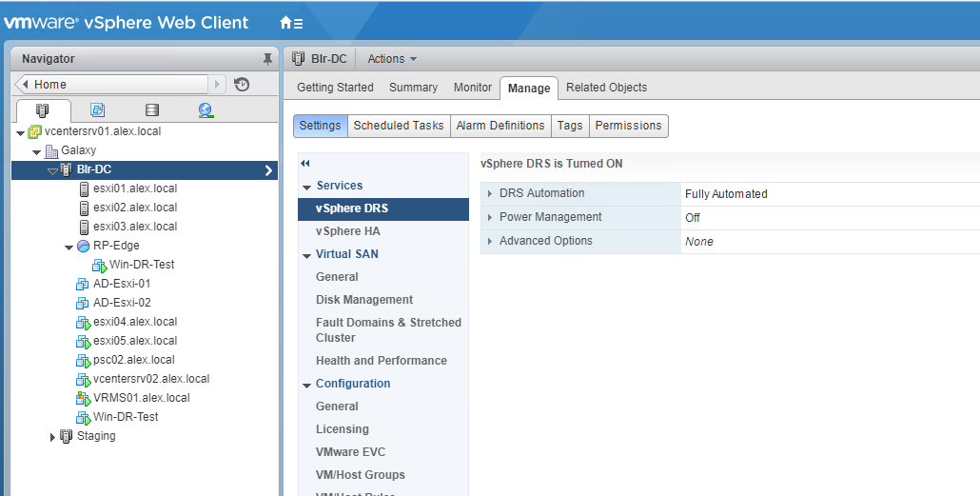The image size is (980, 496).
Task: Switch to the Monitor tab
Action: 472,88
